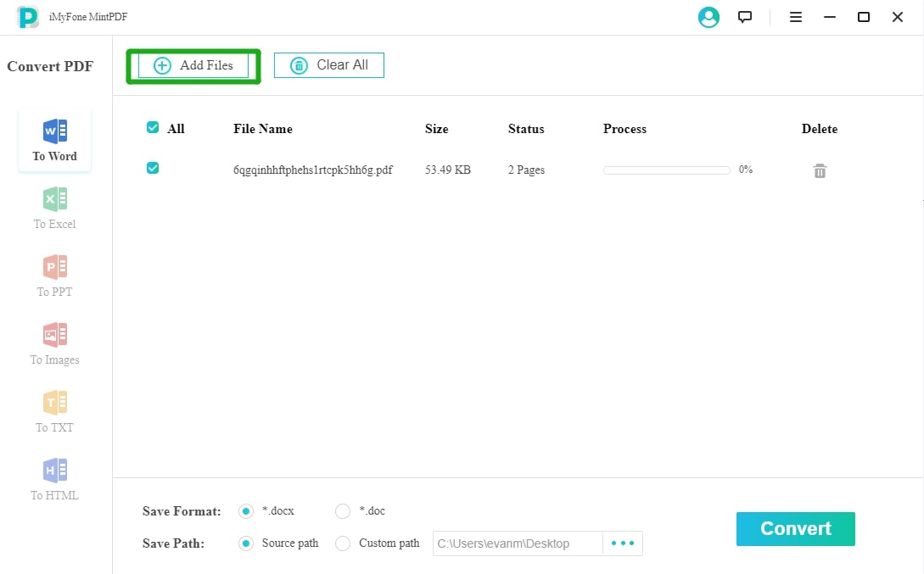The width and height of the screenshot is (924, 574).
Task: Open the To TXT conversion option
Action: [x=55, y=404]
